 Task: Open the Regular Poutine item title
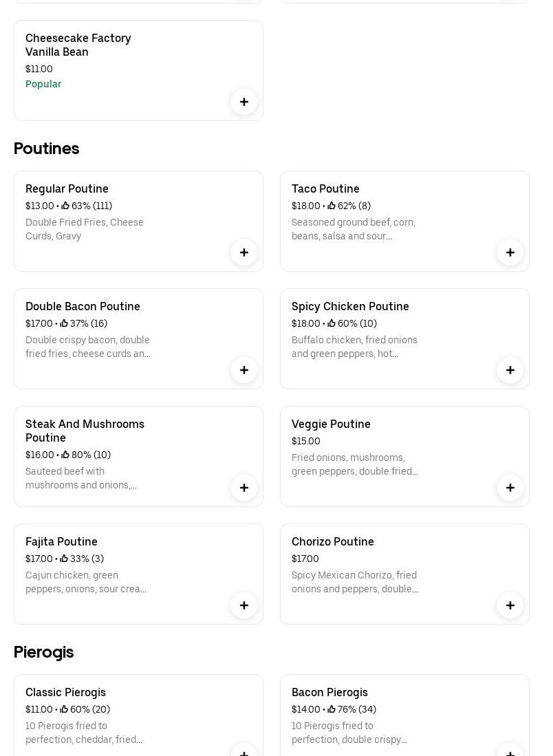67,188
